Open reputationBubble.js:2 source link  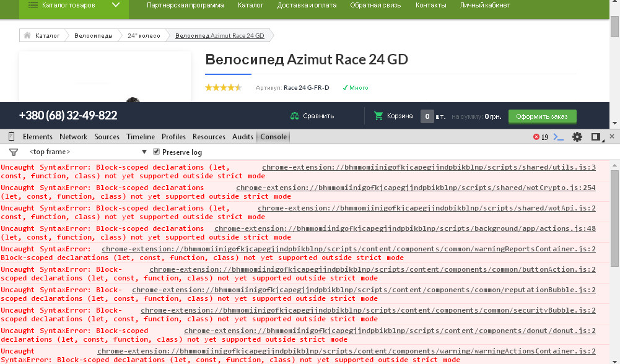364,290
